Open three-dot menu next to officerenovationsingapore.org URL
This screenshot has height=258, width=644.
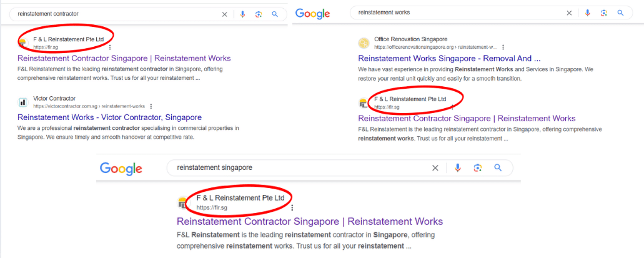pos(503,47)
